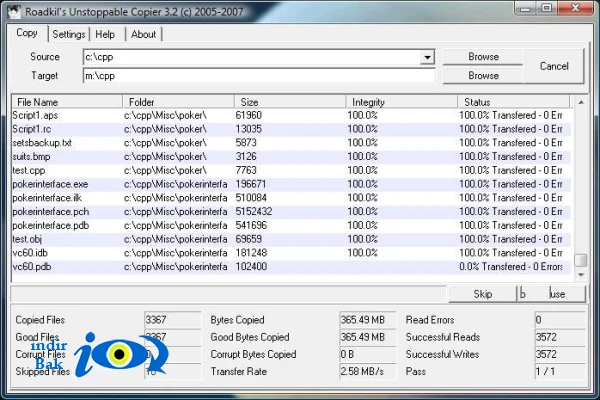Select the vc60.idb row

(291, 253)
